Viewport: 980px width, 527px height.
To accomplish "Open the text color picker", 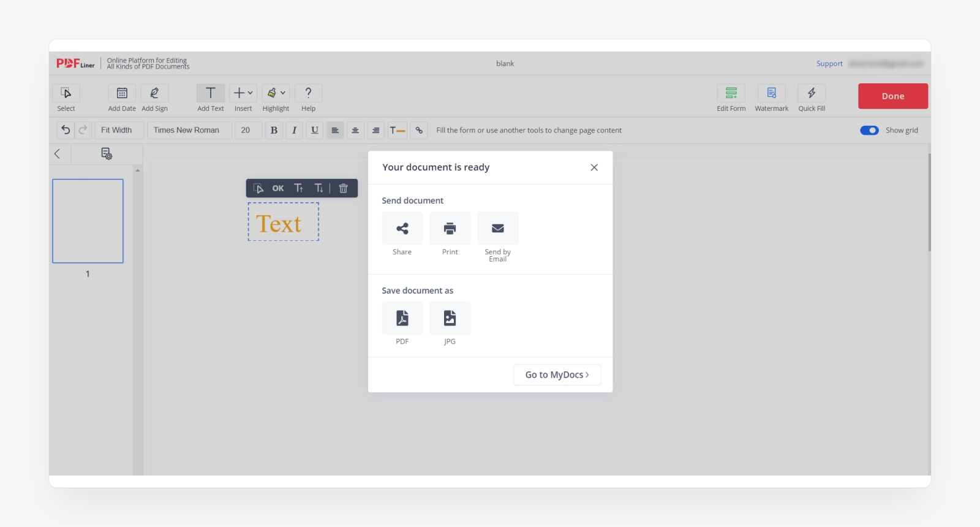I will [398, 130].
